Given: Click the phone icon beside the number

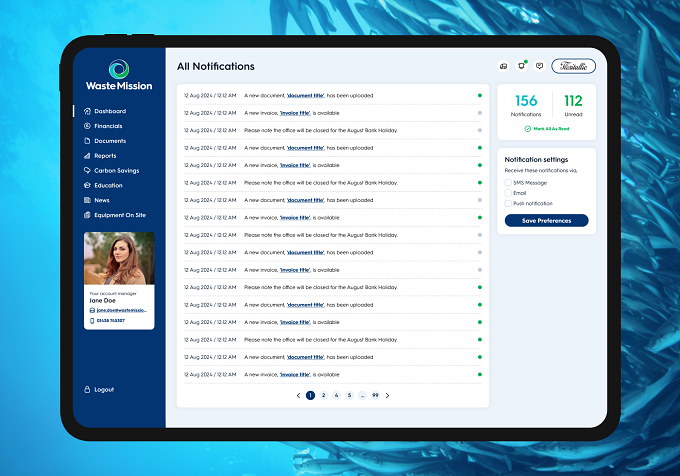Looking at the screenshot, I should 92,321.
